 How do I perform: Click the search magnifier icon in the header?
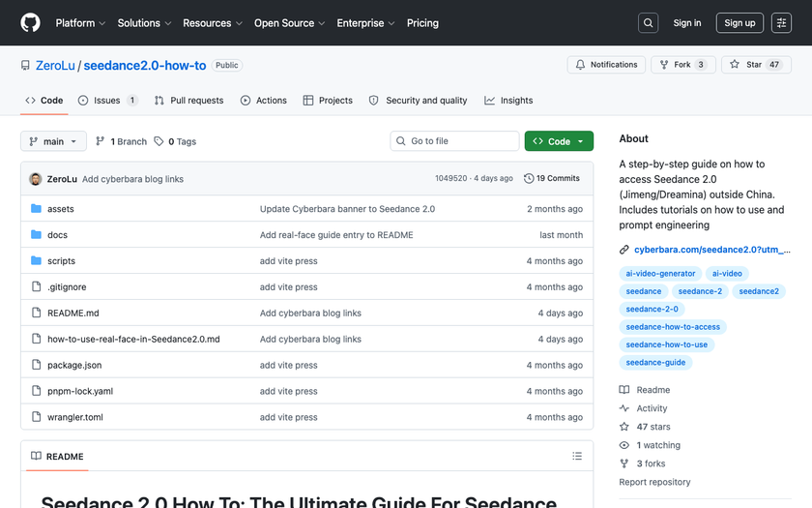point(648,23)
